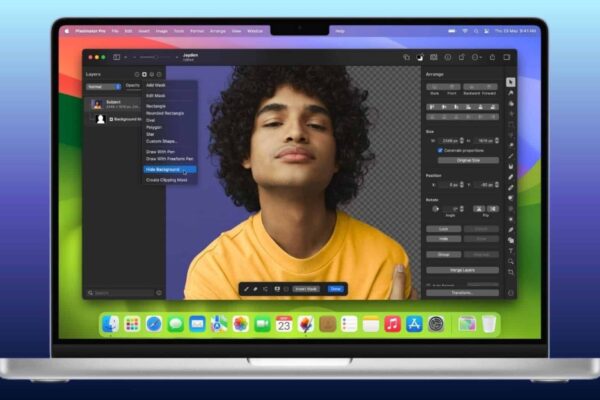Click the Merge Layers button
This screenshot has height=400, width=600.
point(462,270)
